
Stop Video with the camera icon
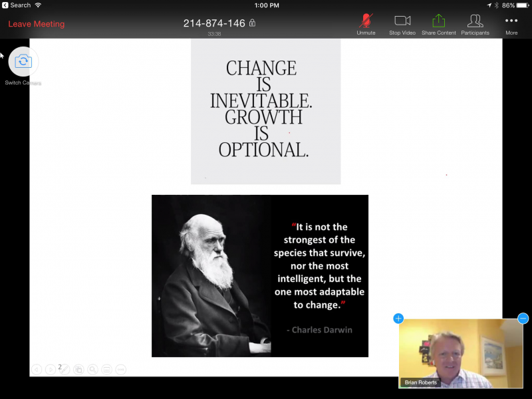(402, 25)
